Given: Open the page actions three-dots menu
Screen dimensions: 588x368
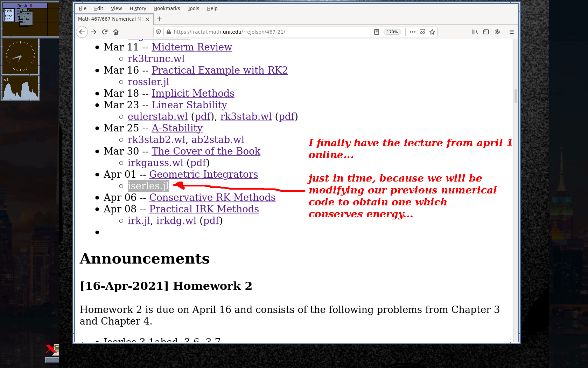Looking at the screenshot, I should pyautogui.click(x=413, y=32).
